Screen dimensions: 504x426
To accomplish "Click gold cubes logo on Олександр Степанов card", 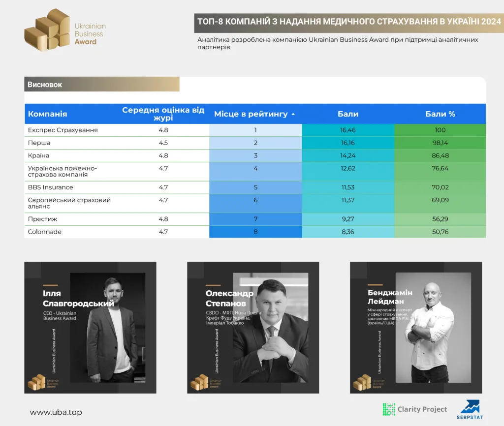I will 199,382.
